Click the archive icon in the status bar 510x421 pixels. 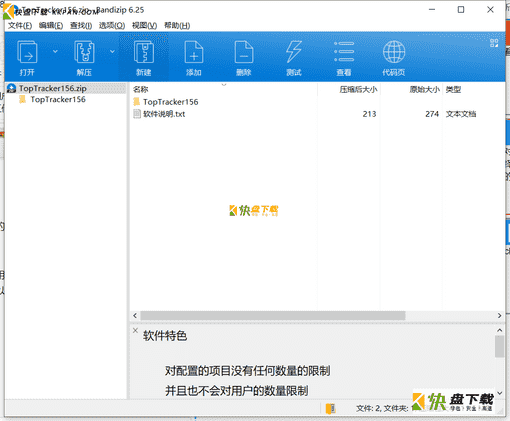coord(331,408)
